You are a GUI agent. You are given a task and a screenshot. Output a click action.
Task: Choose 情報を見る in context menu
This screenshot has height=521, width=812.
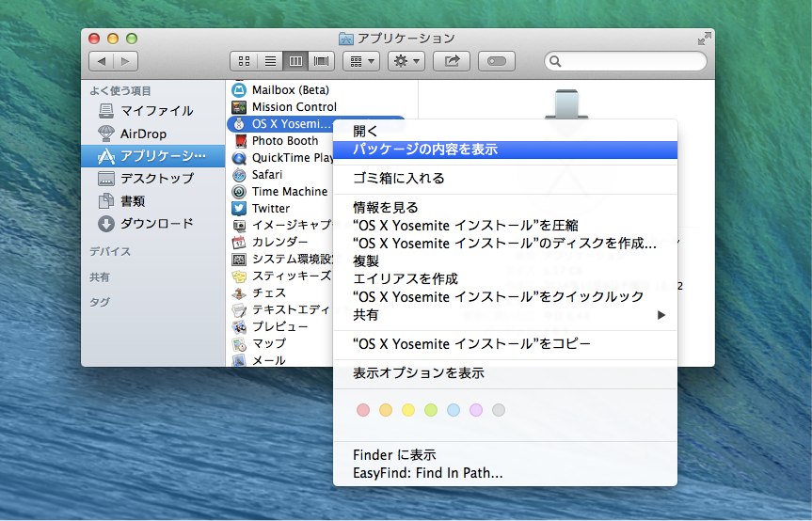(x=505, y=208)
